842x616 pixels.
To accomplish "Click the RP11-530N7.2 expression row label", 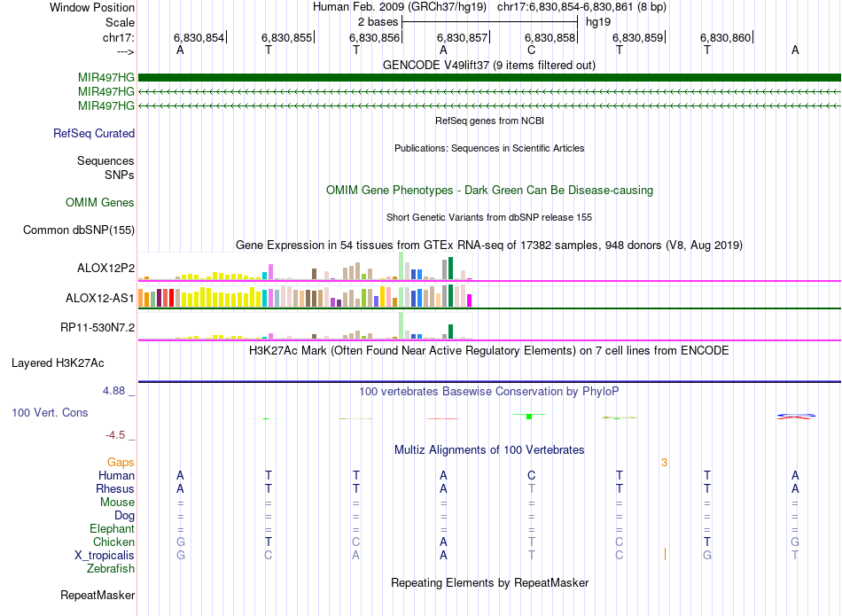I will coord(97,328).
